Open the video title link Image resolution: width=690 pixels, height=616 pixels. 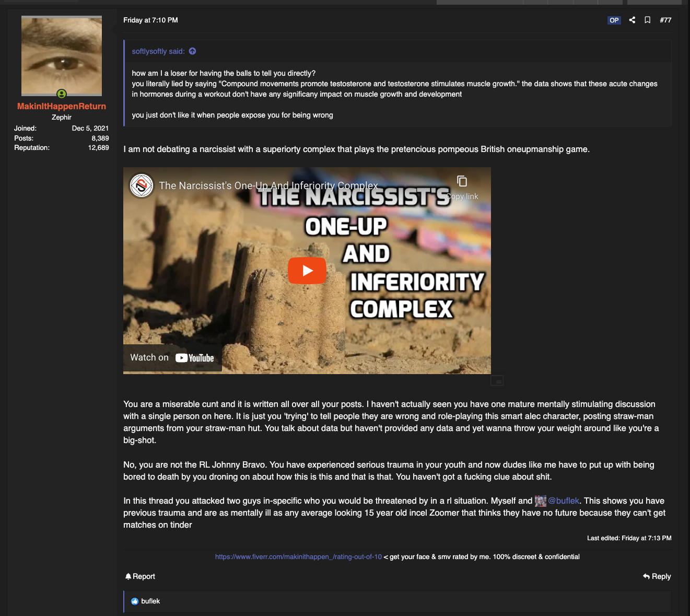click(268, 185)
